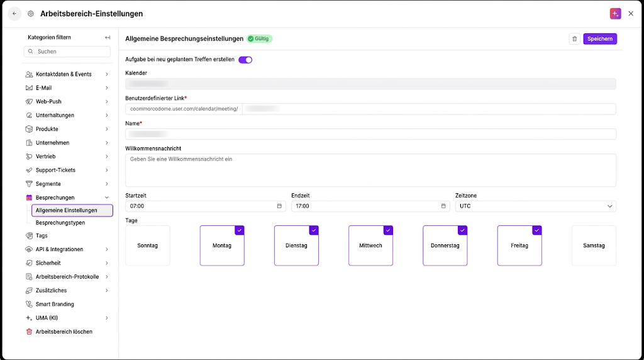The height and width of the screenshot is (360, 644).
Task: Click the Kalender field
Action: click(370, 84)
